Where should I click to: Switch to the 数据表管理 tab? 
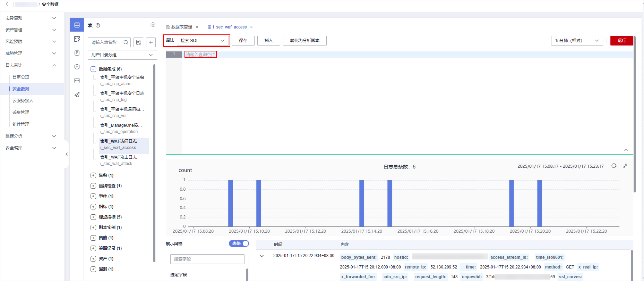pyautogui.click(x=181, y=27)
